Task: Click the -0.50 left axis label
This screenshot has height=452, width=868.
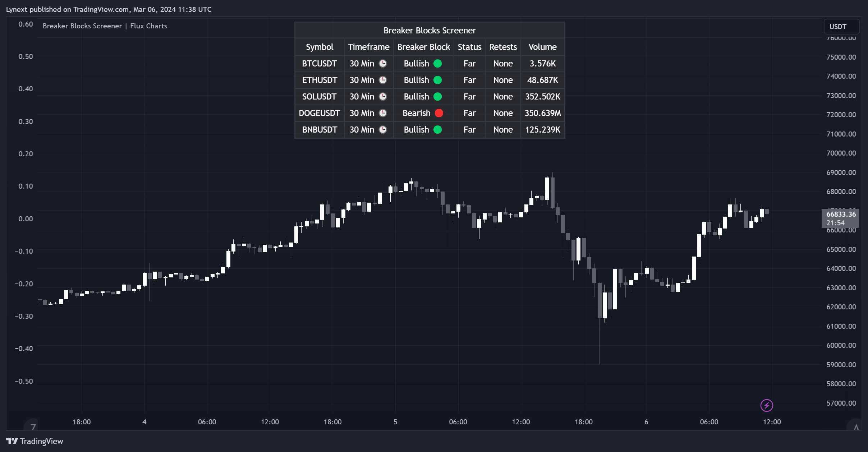Action: 24,381
